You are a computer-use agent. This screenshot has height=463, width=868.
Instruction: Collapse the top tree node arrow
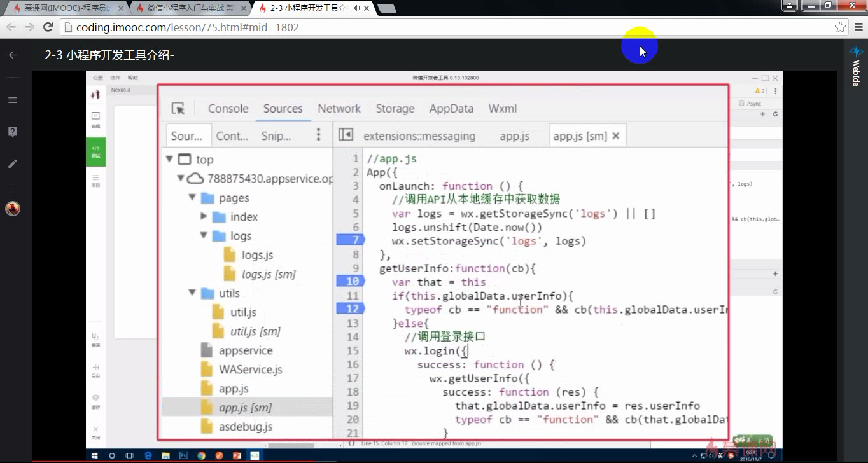(169, 159)
